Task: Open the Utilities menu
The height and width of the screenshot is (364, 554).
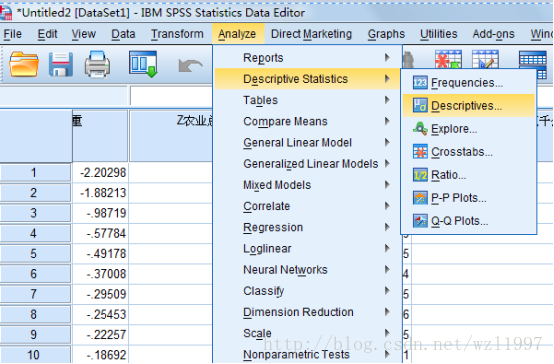Action: point(438,34)
